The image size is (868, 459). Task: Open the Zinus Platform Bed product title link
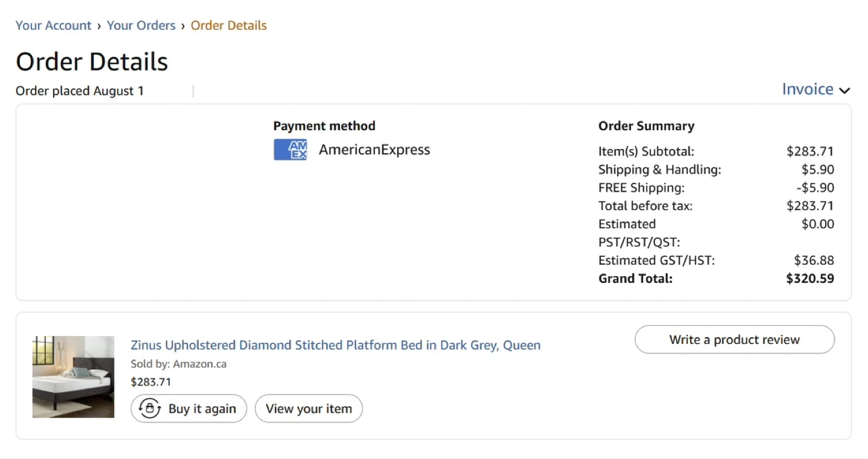(335, 345)
